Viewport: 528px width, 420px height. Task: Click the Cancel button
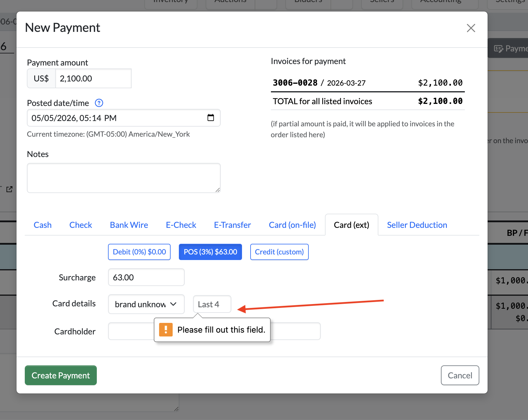(x=460, y=375)
